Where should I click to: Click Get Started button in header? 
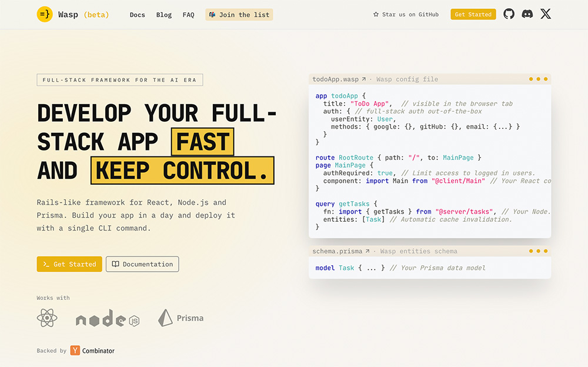[473, 14]
